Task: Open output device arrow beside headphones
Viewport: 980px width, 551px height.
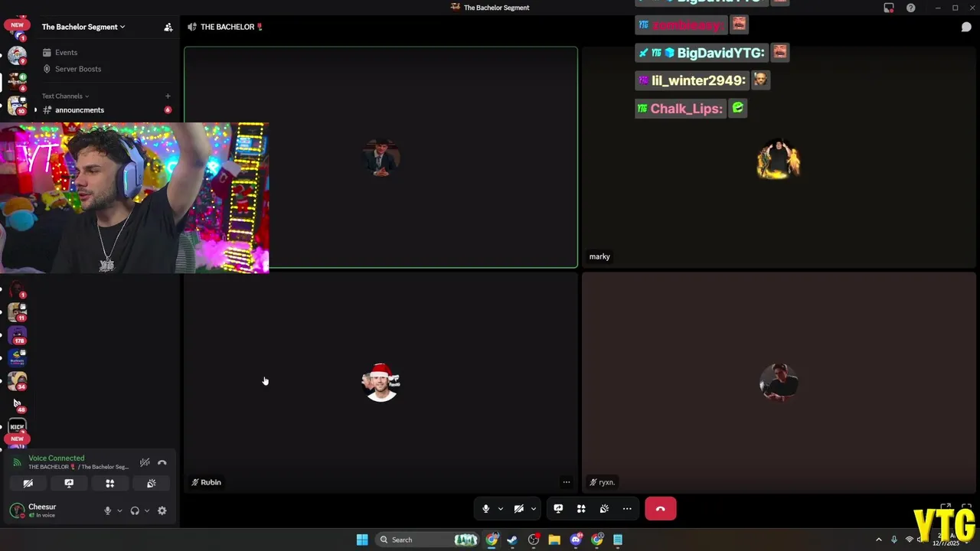Action: (147, 511)
